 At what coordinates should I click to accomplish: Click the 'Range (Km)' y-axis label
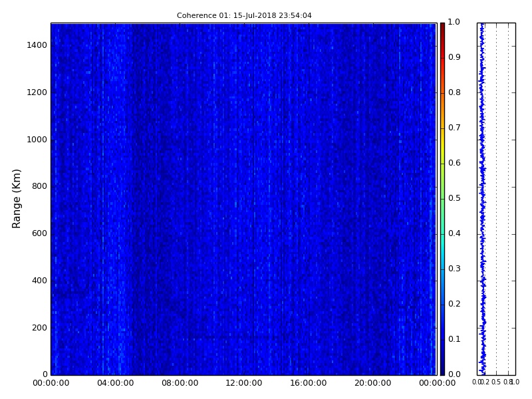point(16,199)
